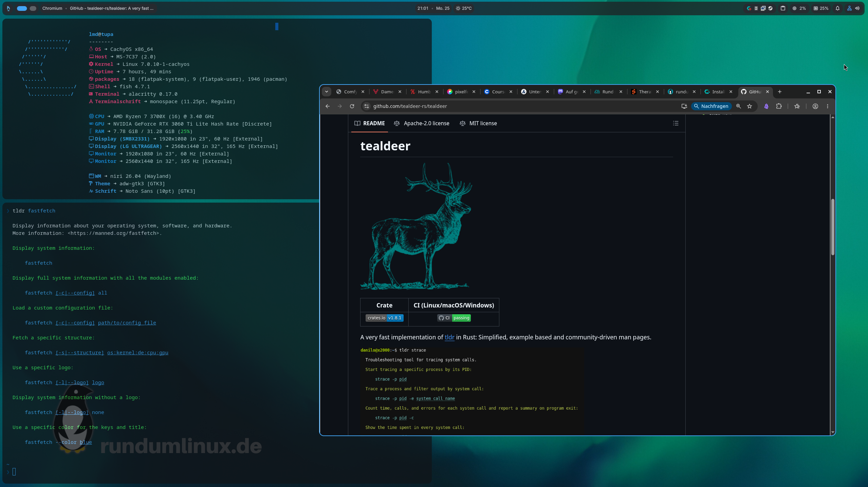Viewport: 868px width, 487px height.
Task: Open the README outline list icon
Action: (676, 123)
